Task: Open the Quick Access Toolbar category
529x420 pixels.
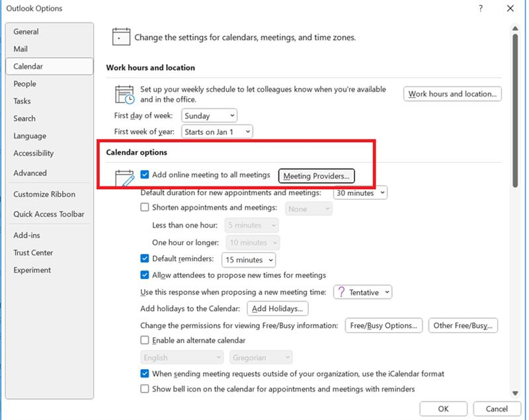Action: pos(49,214)
